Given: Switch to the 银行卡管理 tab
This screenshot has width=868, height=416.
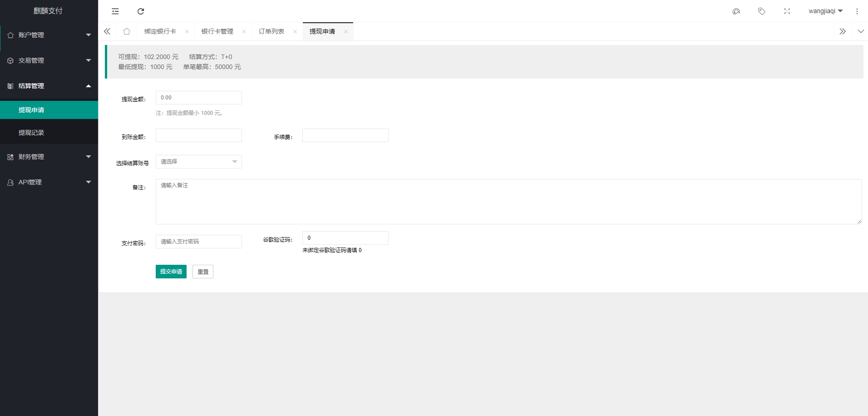Looking at the screenshot, I should [217, 31].
